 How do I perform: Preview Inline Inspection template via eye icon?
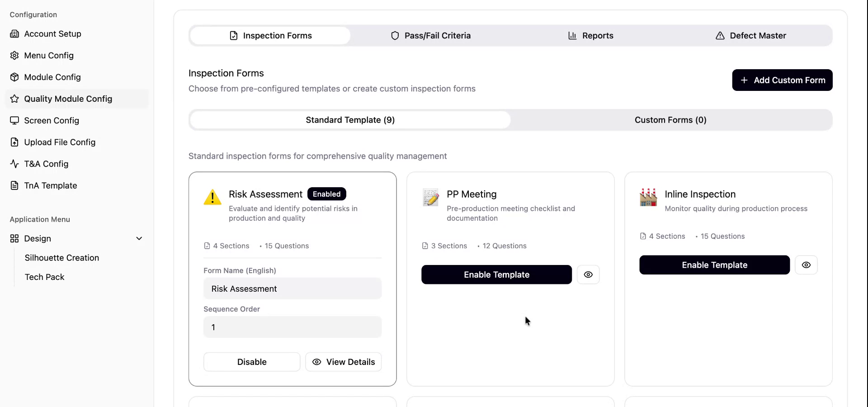(x=806, y=265)
